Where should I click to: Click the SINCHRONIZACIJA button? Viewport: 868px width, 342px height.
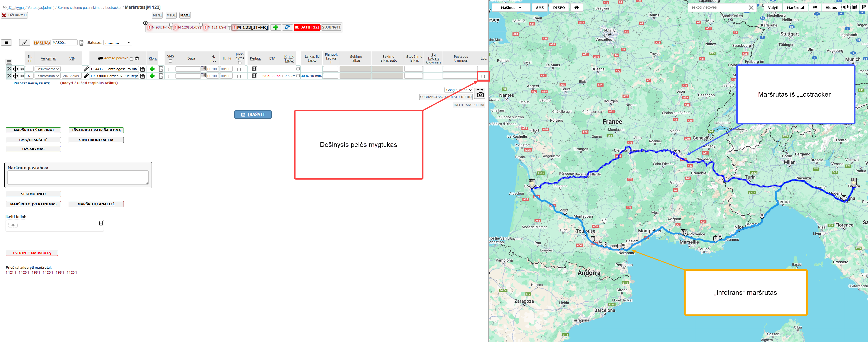click(96, 140)
